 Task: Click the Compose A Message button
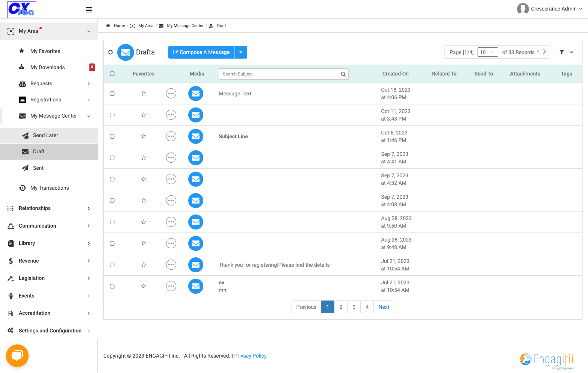201,52
